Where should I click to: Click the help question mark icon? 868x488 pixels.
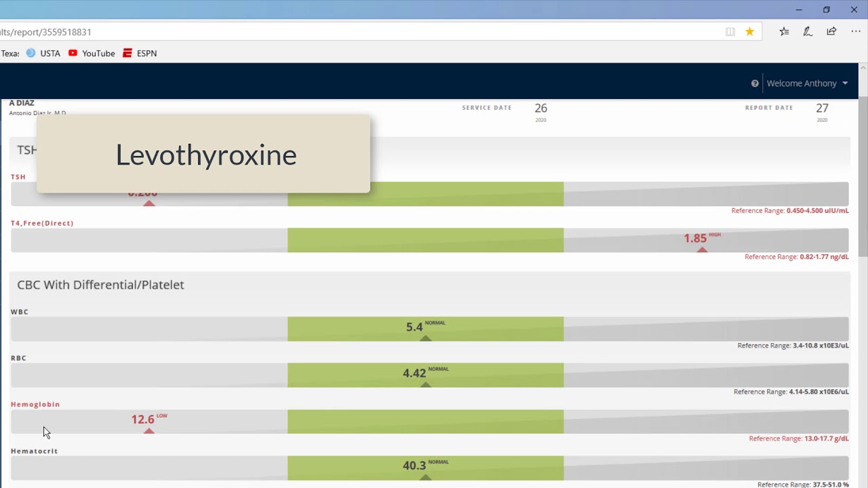pyautogui.click(x=755, y=83)
